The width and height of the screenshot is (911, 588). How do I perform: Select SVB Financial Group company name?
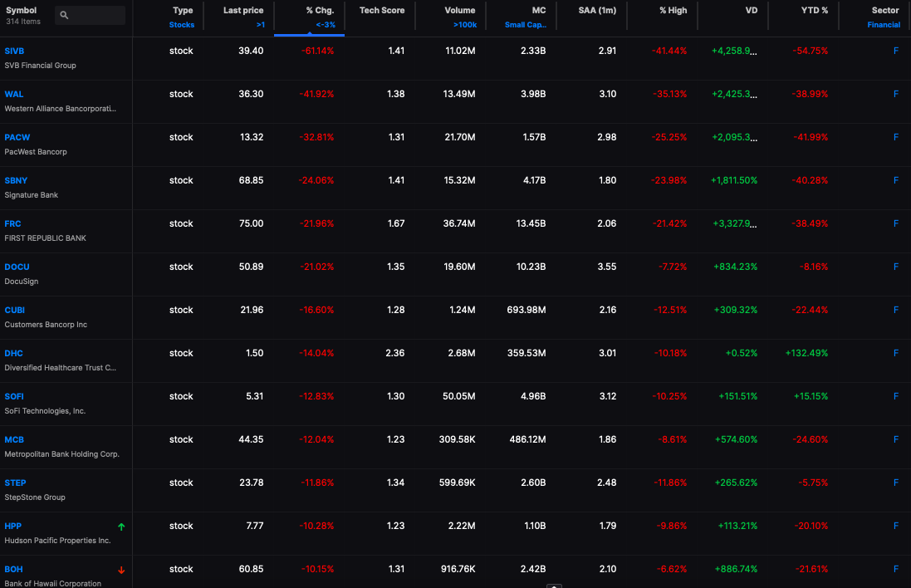[x=40, y=66]
